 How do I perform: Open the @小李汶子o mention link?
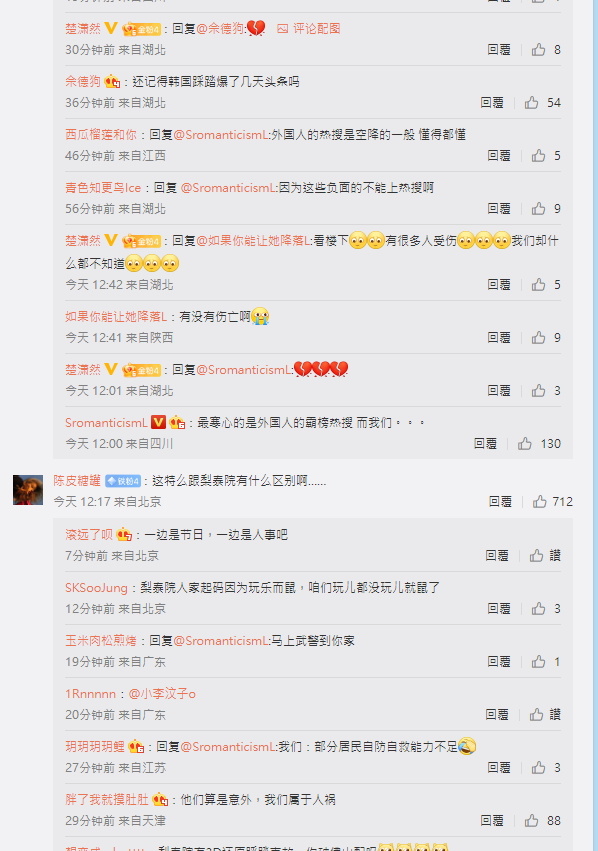162,694
